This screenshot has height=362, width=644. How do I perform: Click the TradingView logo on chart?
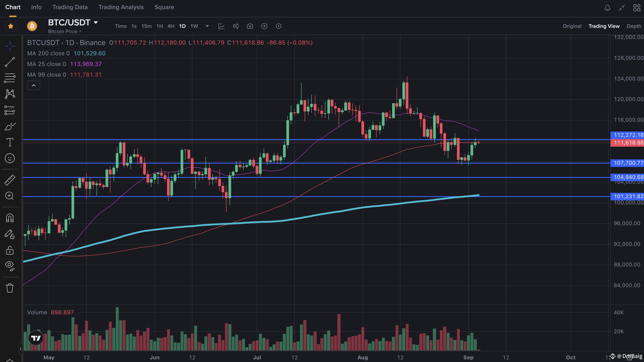(x=36, y=338)
